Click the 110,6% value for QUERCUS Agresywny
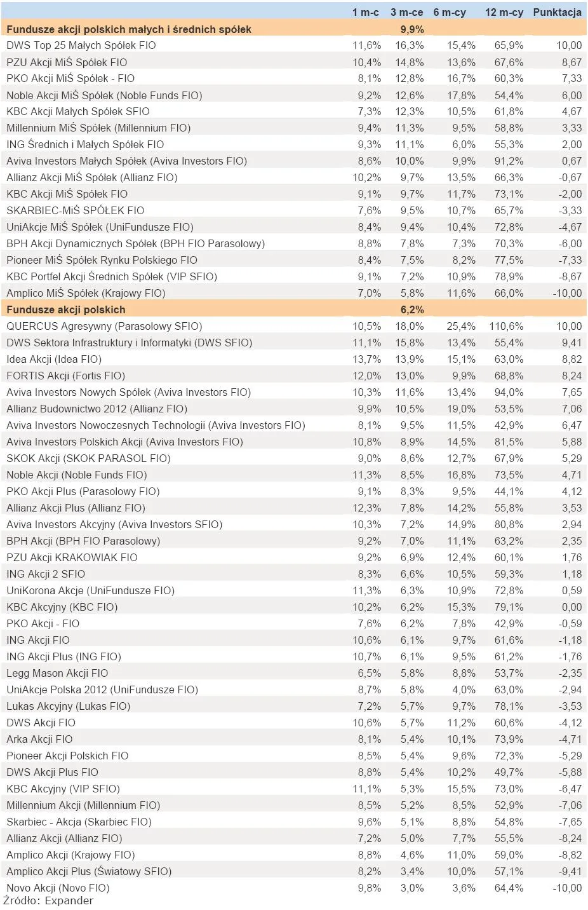The image size is (588, 910). click(506, 326)
